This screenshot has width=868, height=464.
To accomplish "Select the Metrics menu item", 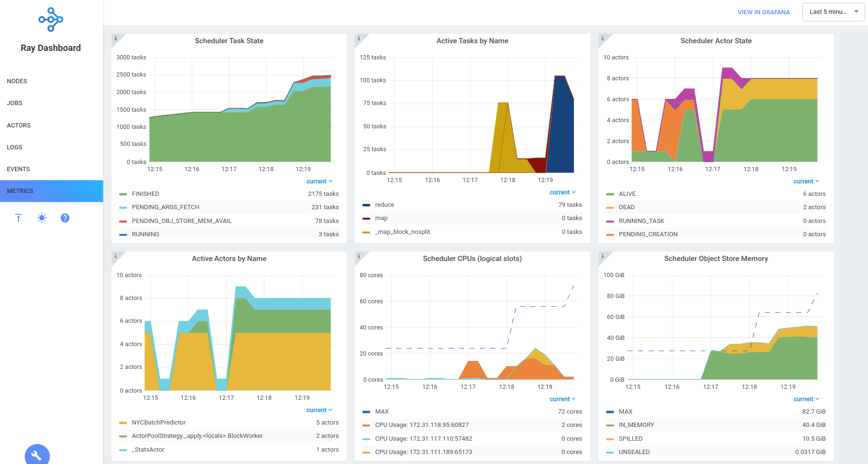I will point(51,191).
